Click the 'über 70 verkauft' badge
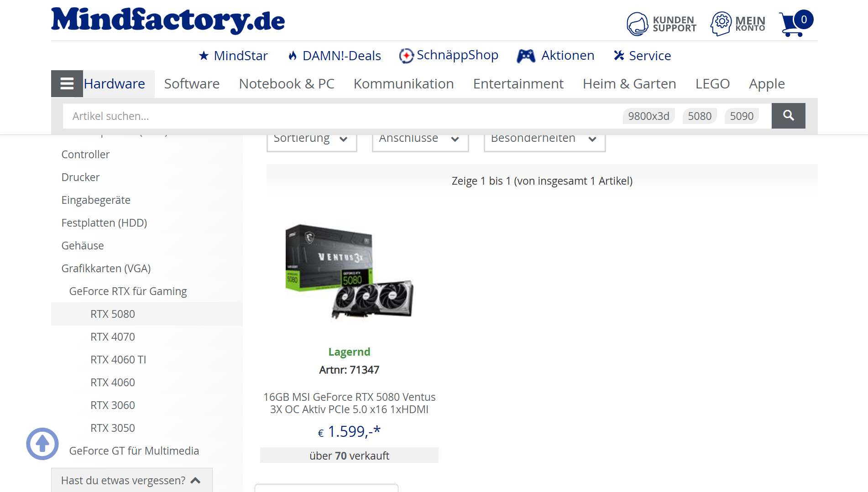The image size is (868, 492). tap(349, 456)
